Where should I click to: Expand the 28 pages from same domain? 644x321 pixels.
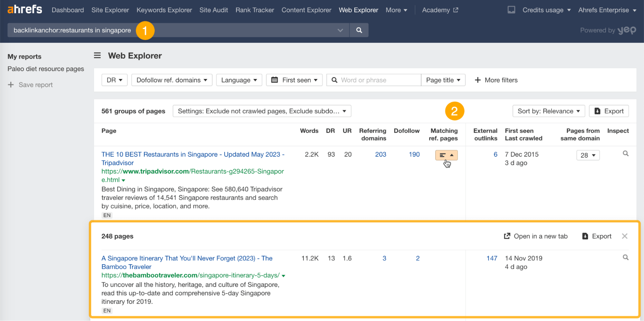588,155
